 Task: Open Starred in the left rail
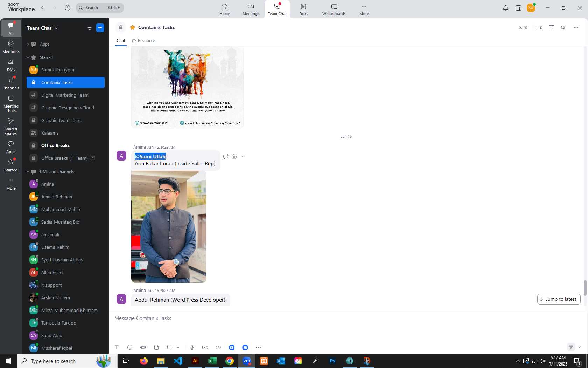point(11,165)
